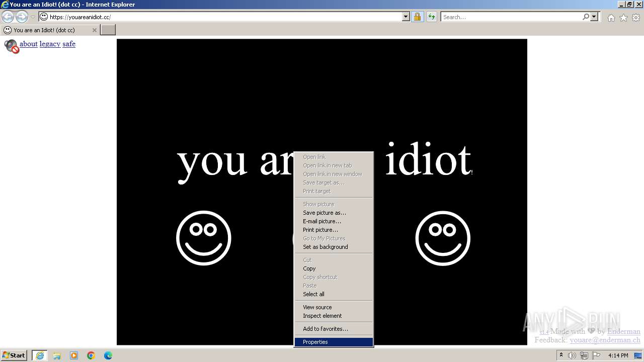Click the right smiley face image
This screenshot has height=362, width=644.
click(x=443, y=238)
